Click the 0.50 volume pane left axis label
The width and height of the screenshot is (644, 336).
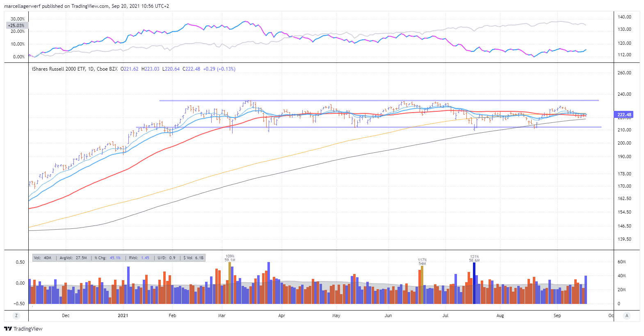coord(20,262)
